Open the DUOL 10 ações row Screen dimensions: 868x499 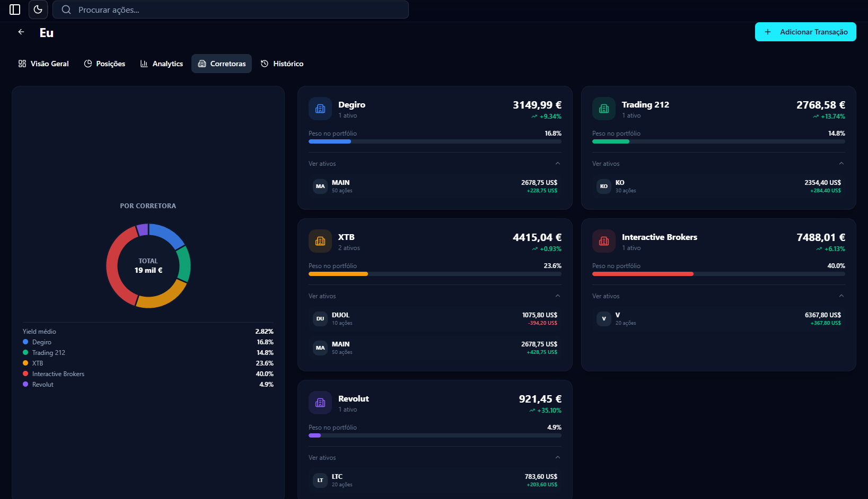point(435,319)
